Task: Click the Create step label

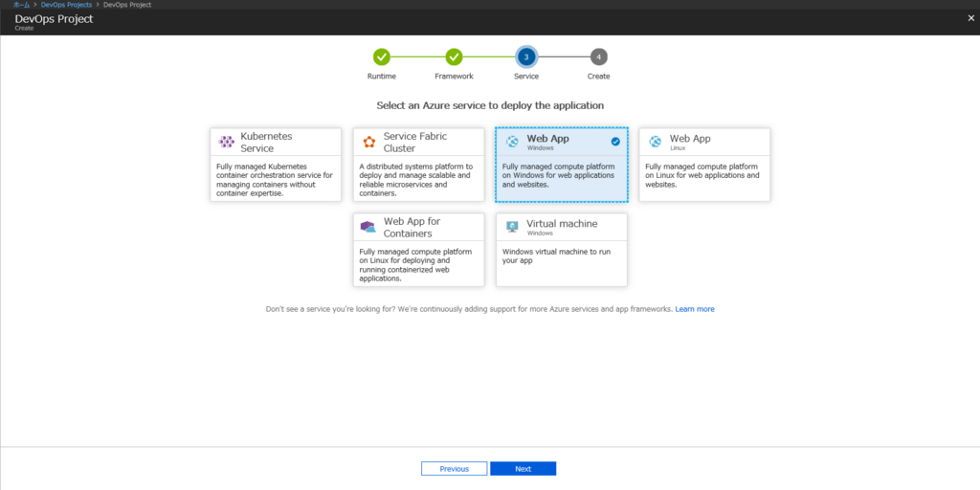Action: point(599,77)
